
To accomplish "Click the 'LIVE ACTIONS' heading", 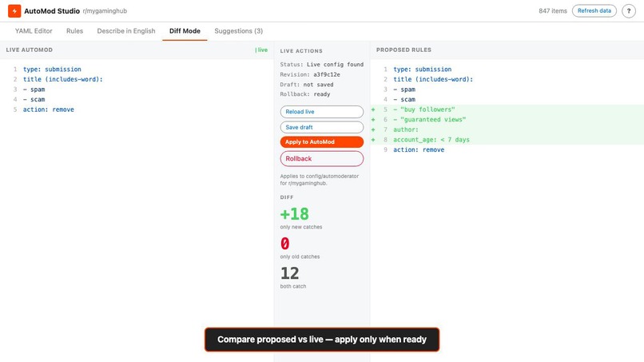I will coord(301,51).
